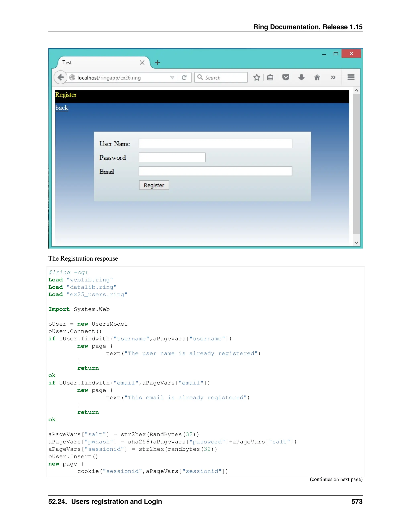411x532 pixels.
Task: Open the downloads arrow icon
Action: pos(301,77)
